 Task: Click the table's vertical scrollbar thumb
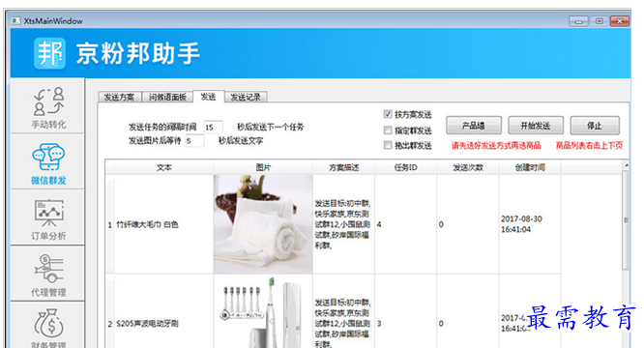[x=626, y=220]
